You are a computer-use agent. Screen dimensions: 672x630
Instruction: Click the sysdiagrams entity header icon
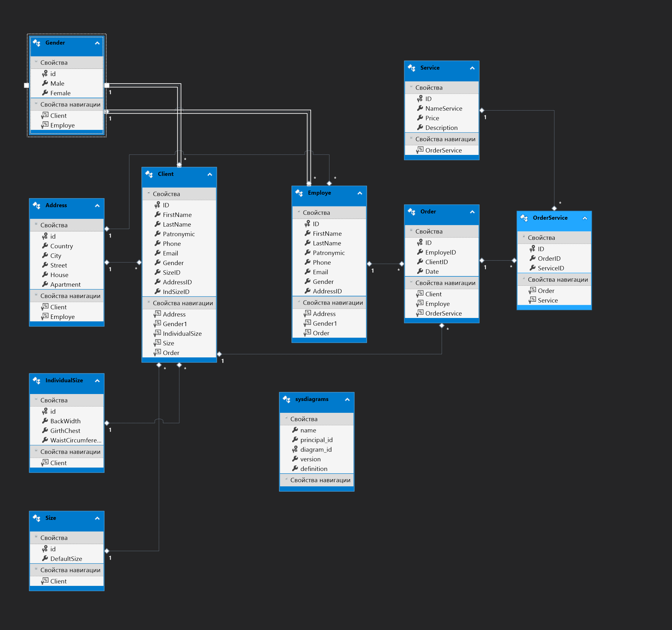point(287,399)
